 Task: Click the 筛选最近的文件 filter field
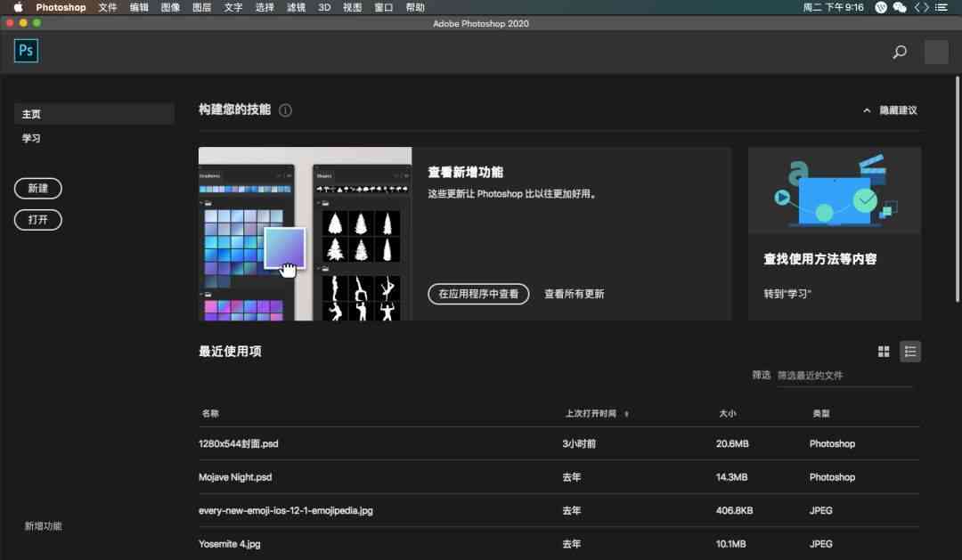(844, 376)
